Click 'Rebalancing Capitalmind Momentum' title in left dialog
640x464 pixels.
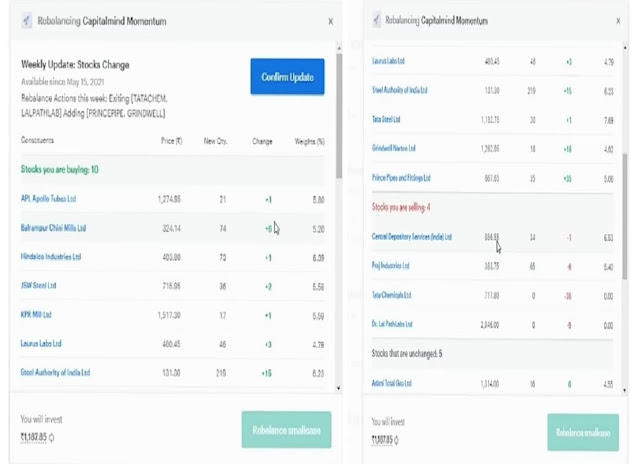(102, 21)
